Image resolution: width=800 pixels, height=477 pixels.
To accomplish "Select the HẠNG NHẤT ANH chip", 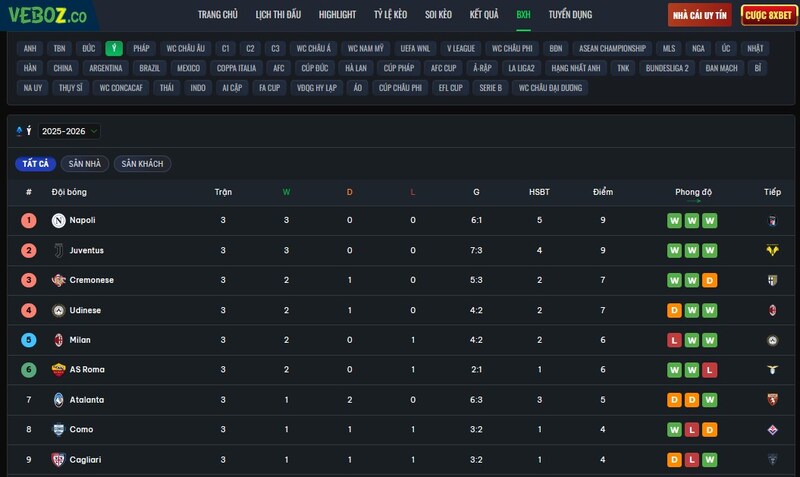I will pyautogui.click(x=576, y=68).
